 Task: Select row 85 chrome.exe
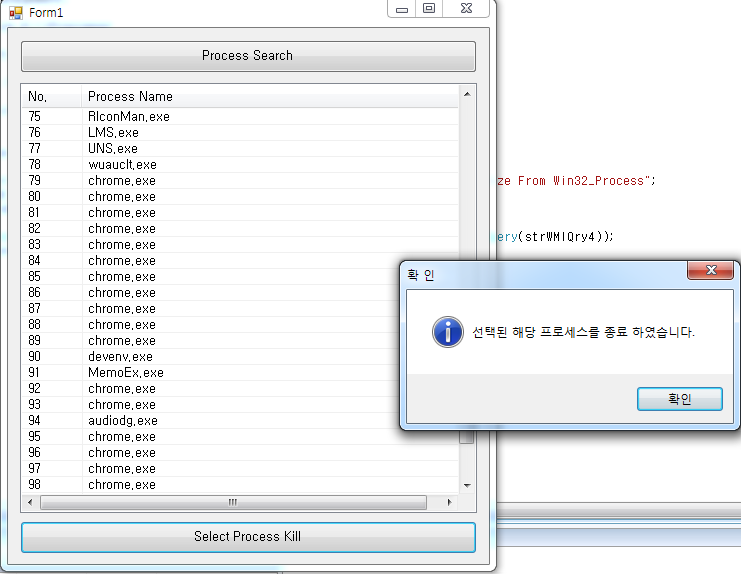tap(211, 277)
